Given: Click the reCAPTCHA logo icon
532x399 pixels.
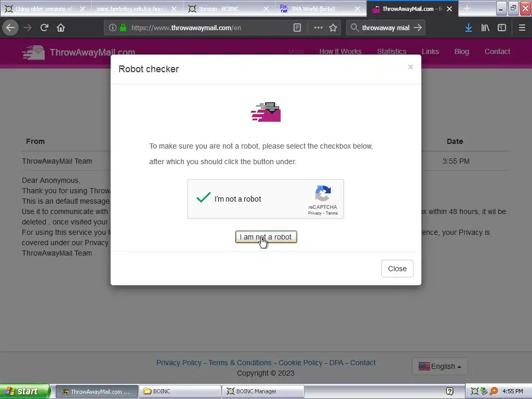Looking at the screenshot, I should coord(323,193).
